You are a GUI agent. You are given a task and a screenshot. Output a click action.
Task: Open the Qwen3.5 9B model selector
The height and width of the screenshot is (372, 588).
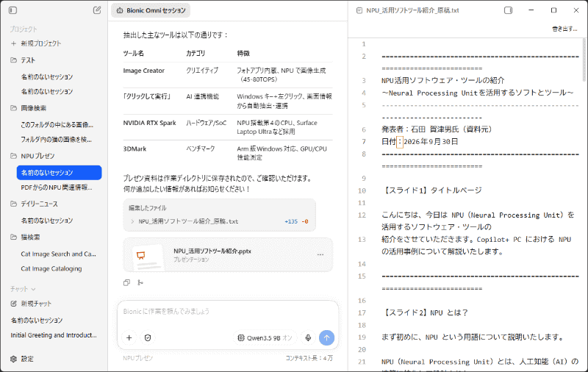(265, 338)
